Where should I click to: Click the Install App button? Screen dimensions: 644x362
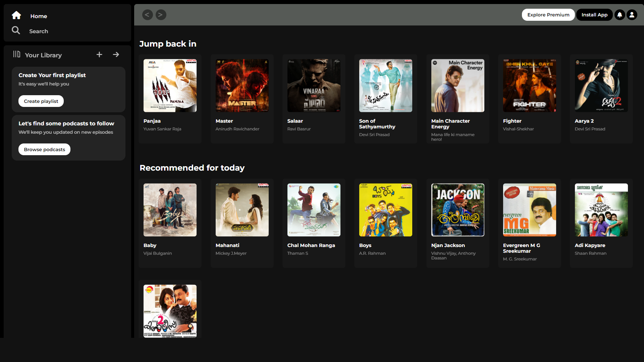[594, 15]
